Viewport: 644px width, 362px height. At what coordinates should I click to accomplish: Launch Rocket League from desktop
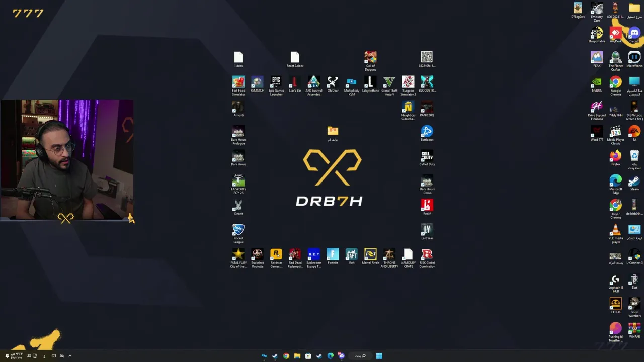point(238,233)
